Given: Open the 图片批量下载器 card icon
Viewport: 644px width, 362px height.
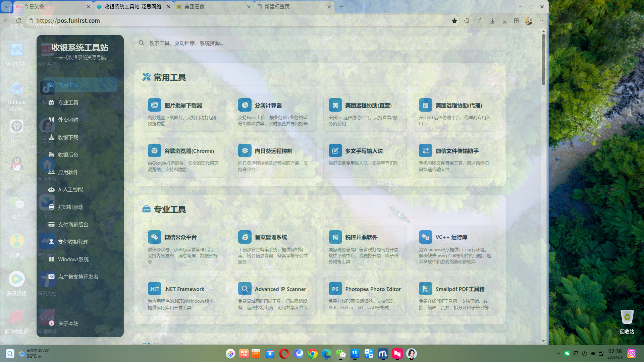Looking at the screenshot, I should point(154,105).
